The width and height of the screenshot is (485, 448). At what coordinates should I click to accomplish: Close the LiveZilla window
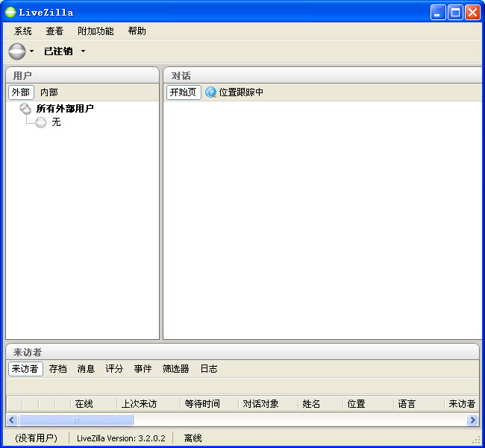pos(473,13)
